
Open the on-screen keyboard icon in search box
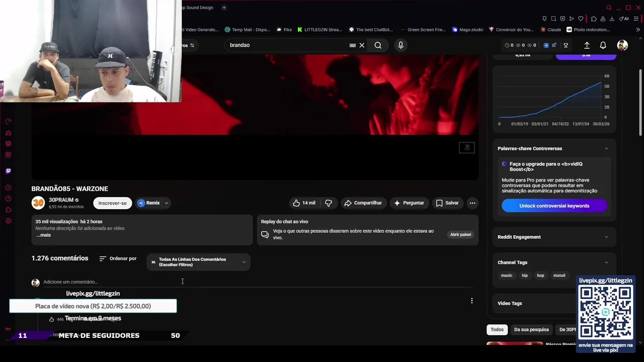(353, 45)
